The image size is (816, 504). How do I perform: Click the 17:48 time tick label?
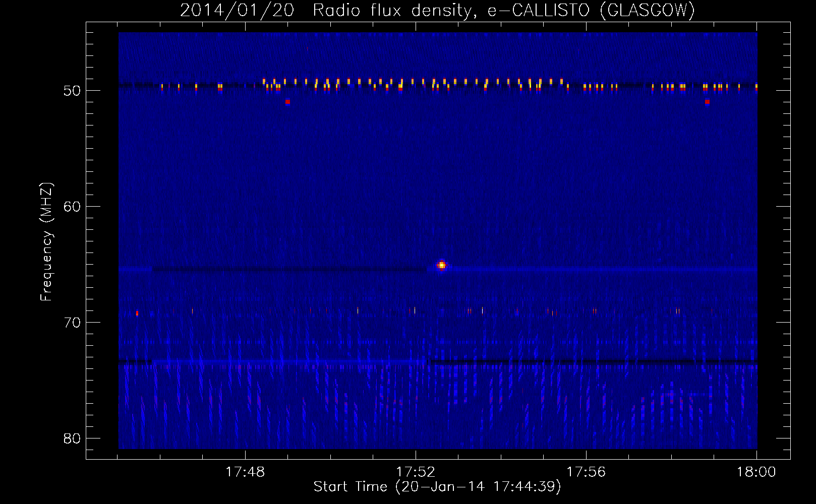click(245, 472)
